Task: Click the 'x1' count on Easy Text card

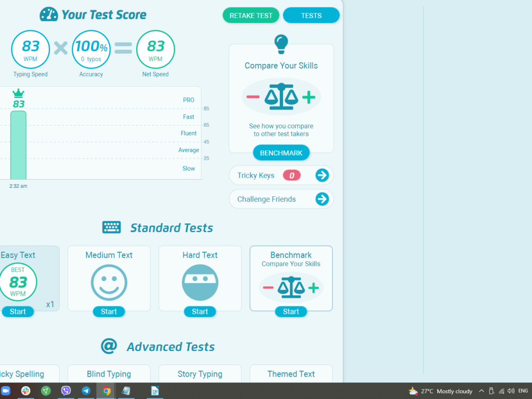Action: (x=50, y=304)
